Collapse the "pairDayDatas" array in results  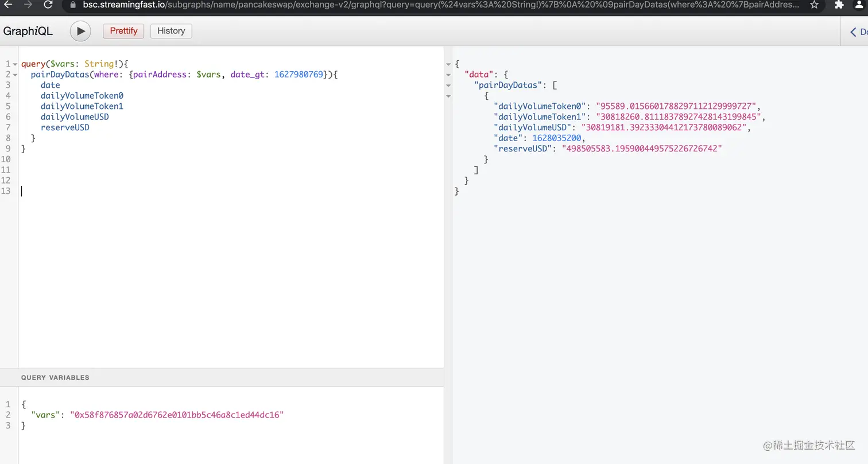click(448, 85)
